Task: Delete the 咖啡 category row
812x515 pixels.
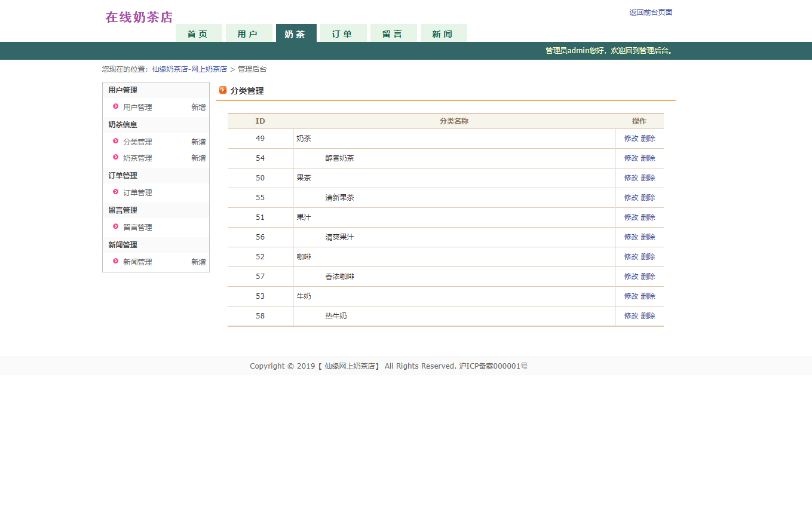Action: click(648, 257)
